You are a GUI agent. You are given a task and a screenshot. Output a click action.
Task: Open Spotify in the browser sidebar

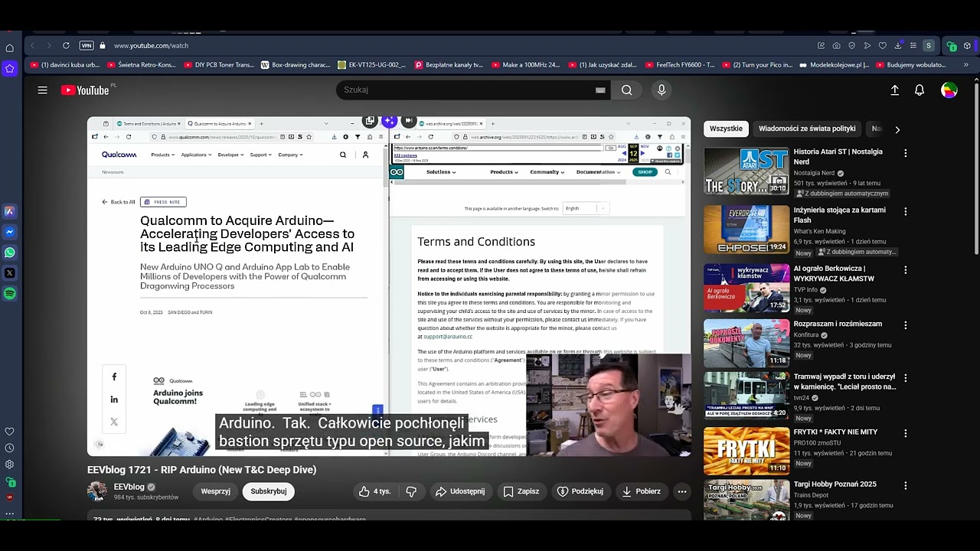point(10,294)
